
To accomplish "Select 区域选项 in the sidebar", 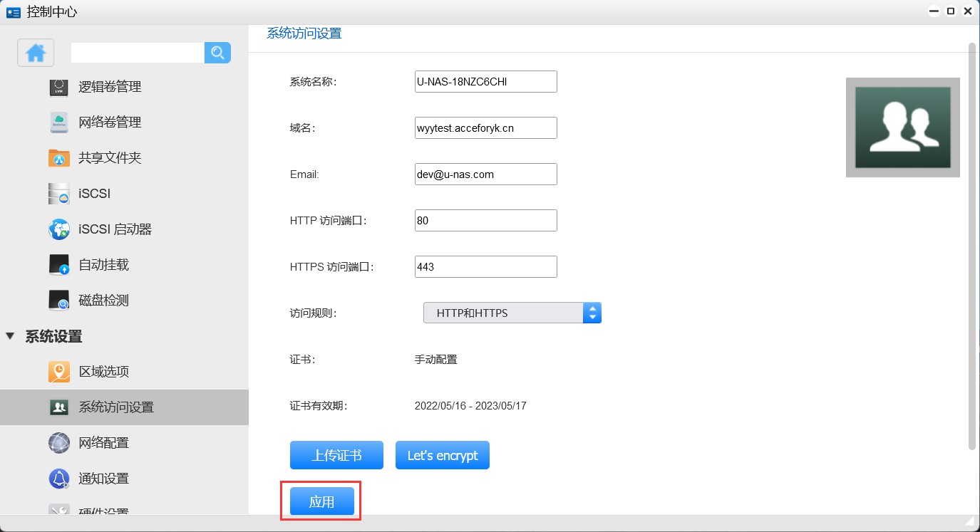I will tap(103, 372).
